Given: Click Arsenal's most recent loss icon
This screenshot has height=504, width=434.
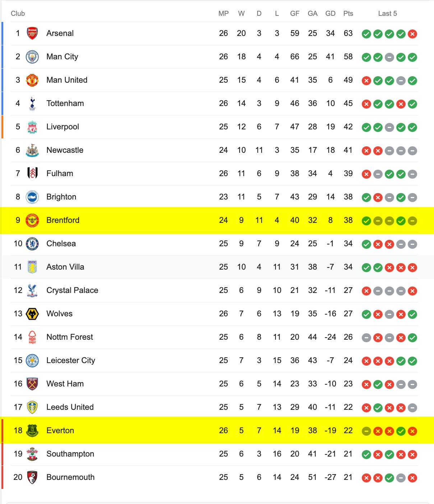Looking at the screenshot, I should tap(412, 34).
